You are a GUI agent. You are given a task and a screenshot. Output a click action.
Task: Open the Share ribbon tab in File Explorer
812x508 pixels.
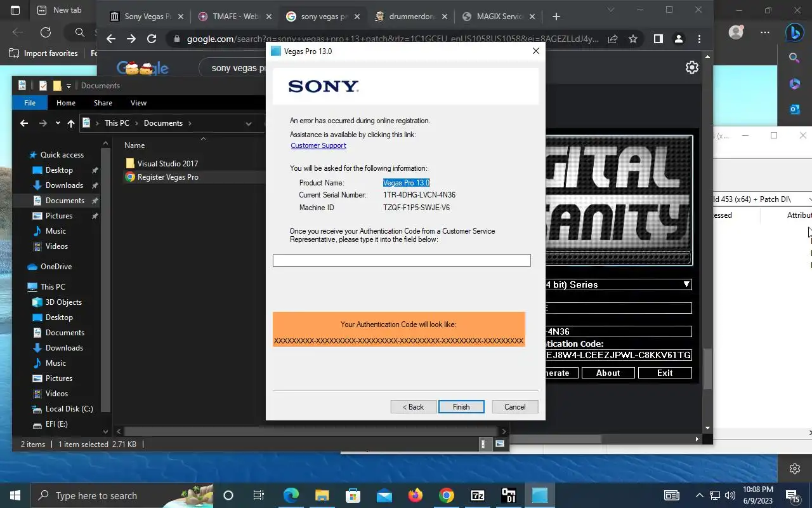pos(103,103)
